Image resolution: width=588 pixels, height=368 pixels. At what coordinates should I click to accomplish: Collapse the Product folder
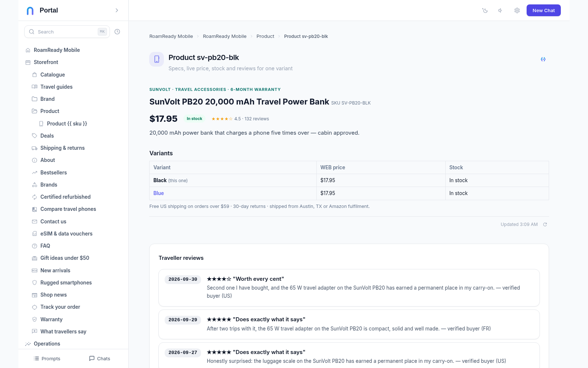click(50, 111)
